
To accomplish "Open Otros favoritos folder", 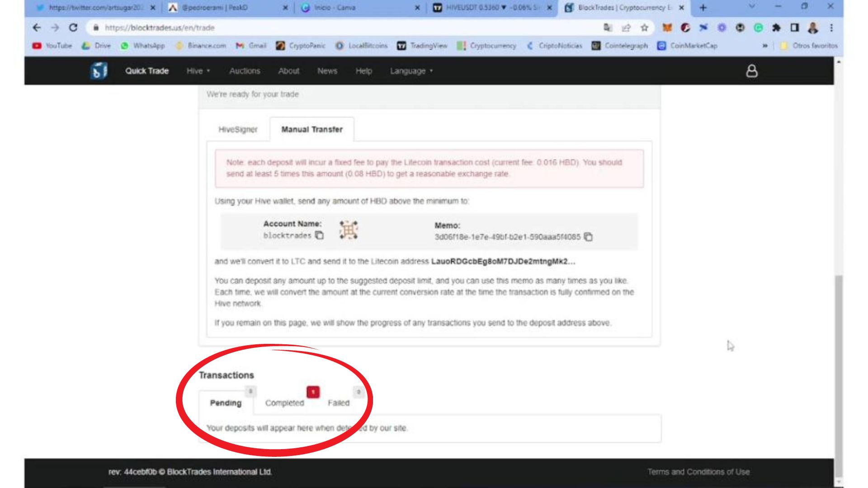I will 809,46.
